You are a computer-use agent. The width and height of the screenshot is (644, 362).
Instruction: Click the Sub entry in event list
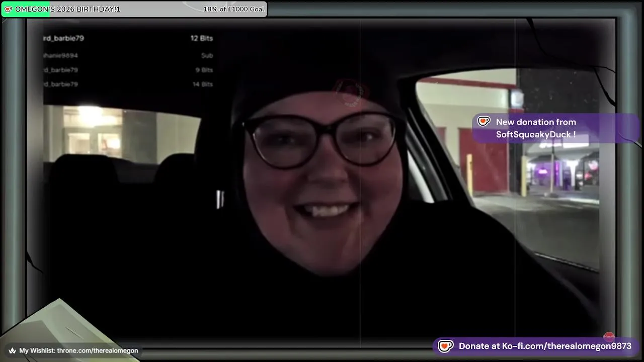(207, 55)
